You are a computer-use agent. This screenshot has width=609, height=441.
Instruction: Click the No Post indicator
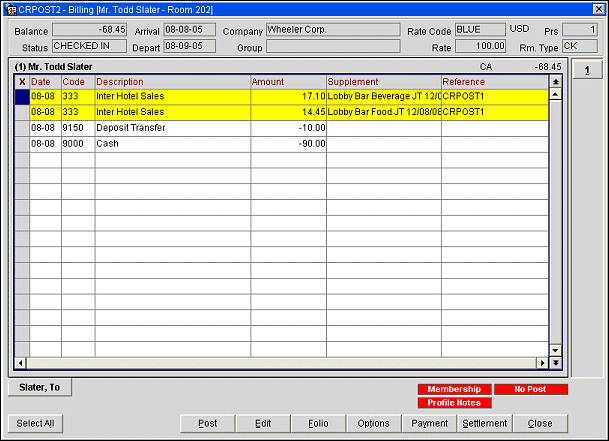coord(531,389)
